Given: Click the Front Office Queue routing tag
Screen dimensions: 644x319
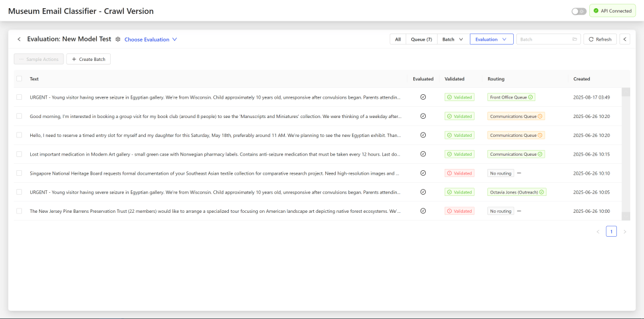Looking at the screenshot, I should click(511, 97).
